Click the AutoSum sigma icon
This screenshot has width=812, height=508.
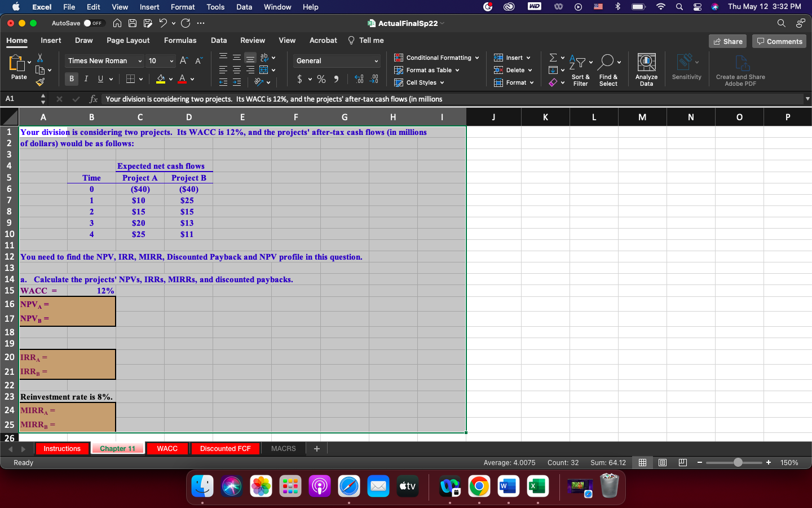tap(553, 58)
